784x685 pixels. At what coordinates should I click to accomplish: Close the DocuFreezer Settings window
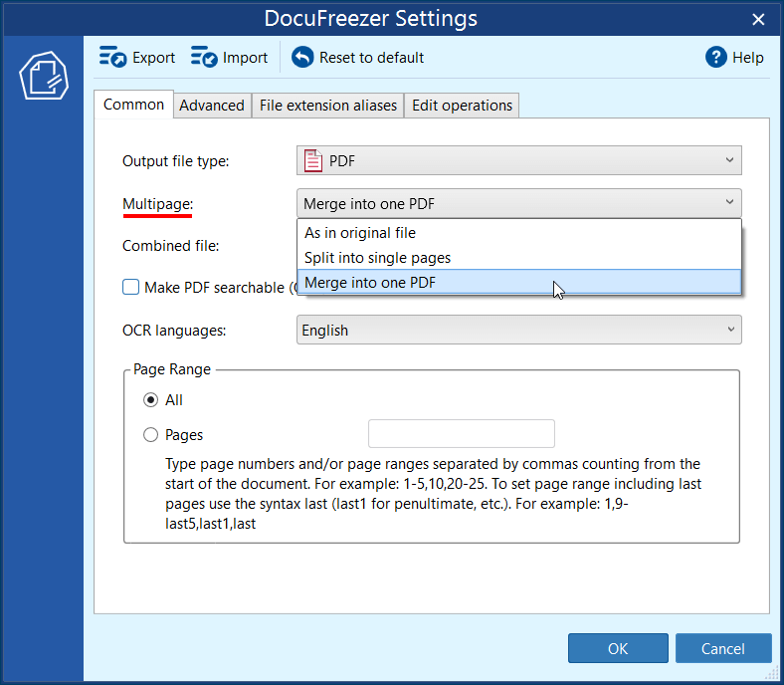759,19
